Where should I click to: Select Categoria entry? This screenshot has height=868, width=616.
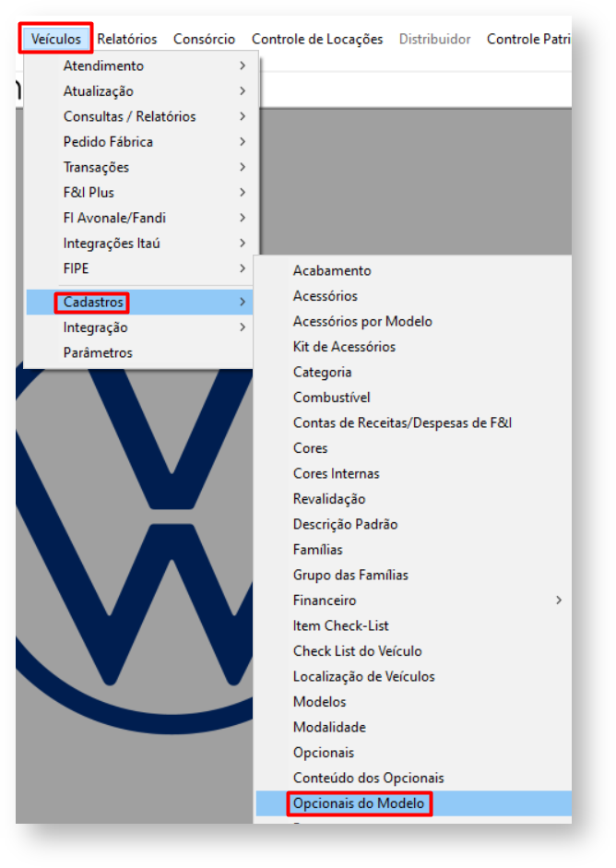pos(414,373)
